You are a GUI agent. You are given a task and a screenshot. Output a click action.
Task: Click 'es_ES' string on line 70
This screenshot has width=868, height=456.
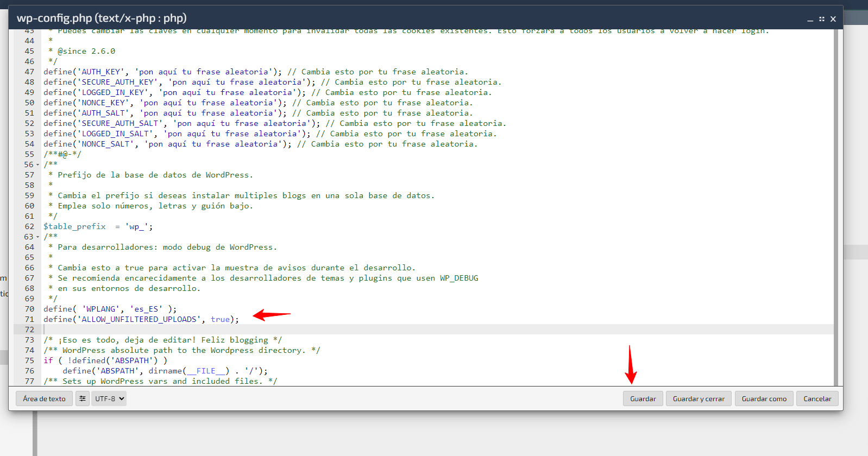click(x=146, y=309)
